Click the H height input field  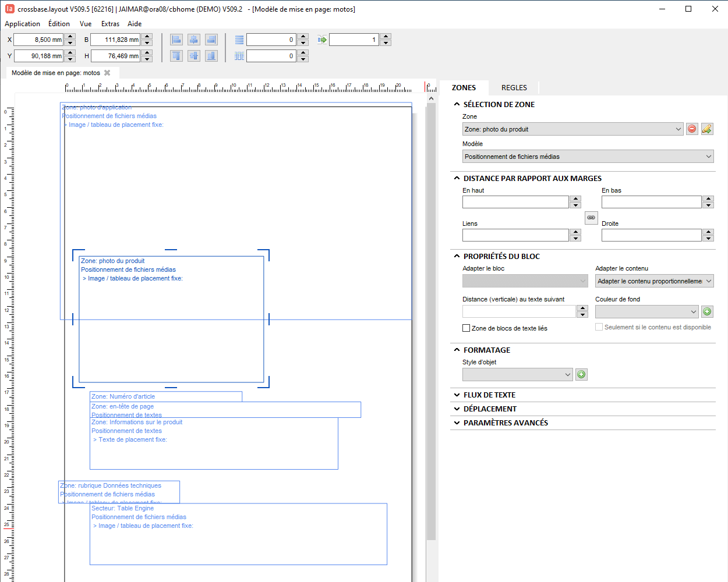(x=115, y=56)
